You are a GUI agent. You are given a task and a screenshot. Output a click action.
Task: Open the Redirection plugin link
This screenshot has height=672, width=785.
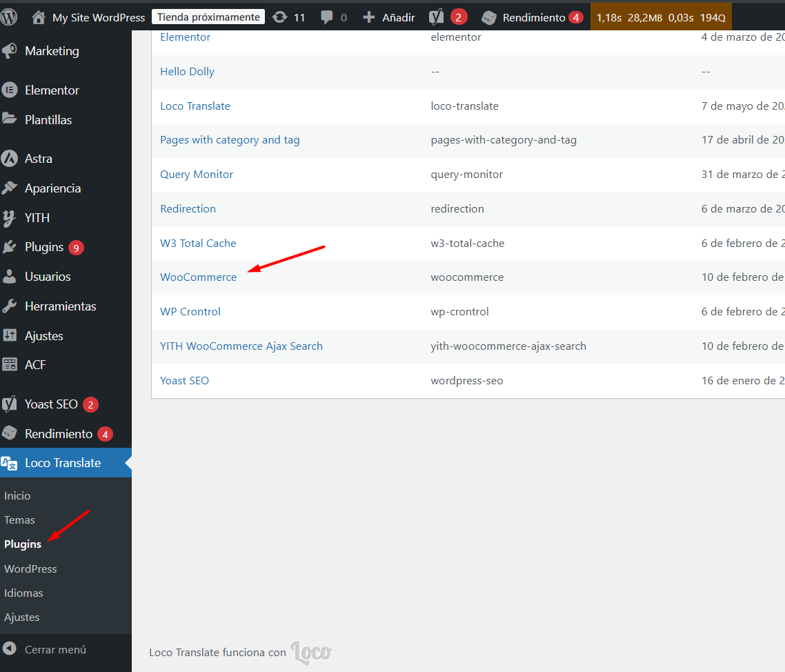(x=188, y=209)
